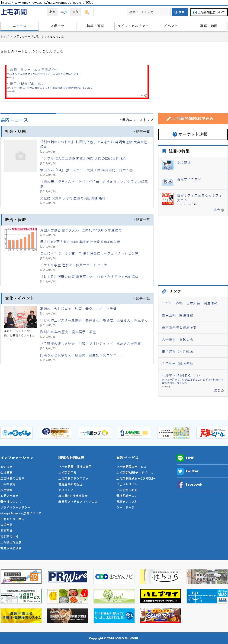The width and height of the screenshot is (228, 644).
Task: Select the ライフ・カルチャー menu item
Action: 133,26
